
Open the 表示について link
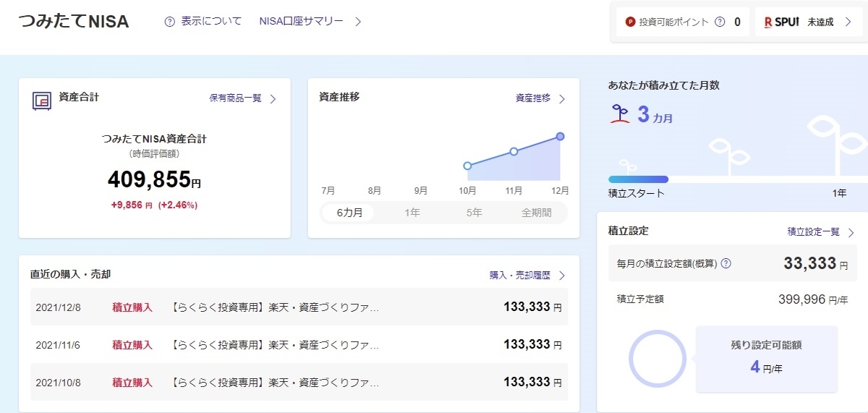(211, 22)
